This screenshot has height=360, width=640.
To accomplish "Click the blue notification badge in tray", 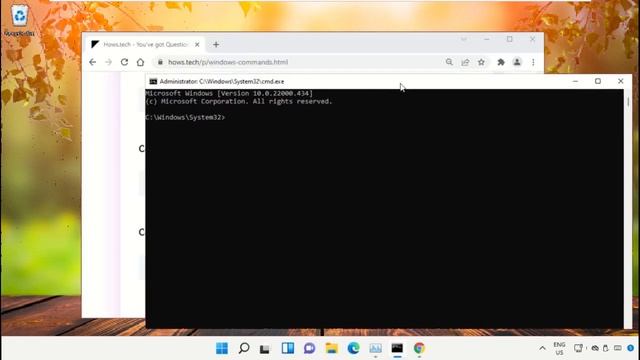I will point(631,348).
